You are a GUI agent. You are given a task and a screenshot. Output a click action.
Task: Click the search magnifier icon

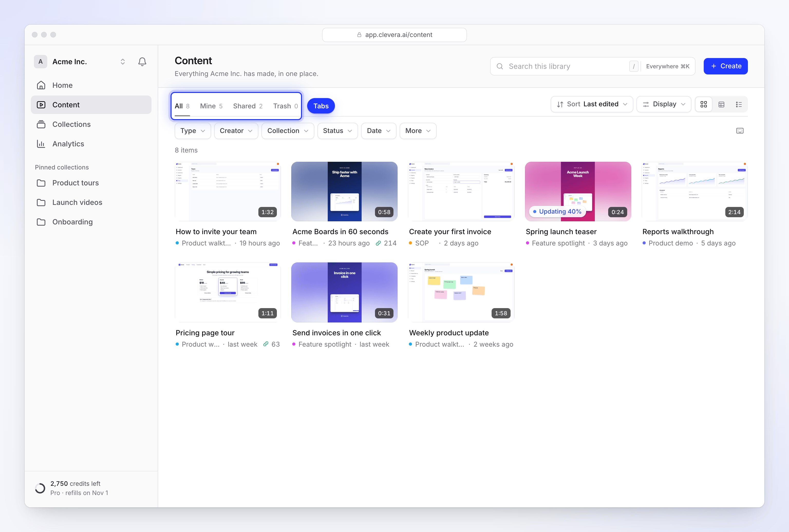click(500, 66)
